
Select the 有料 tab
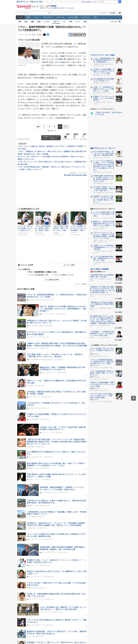point(95,17)
